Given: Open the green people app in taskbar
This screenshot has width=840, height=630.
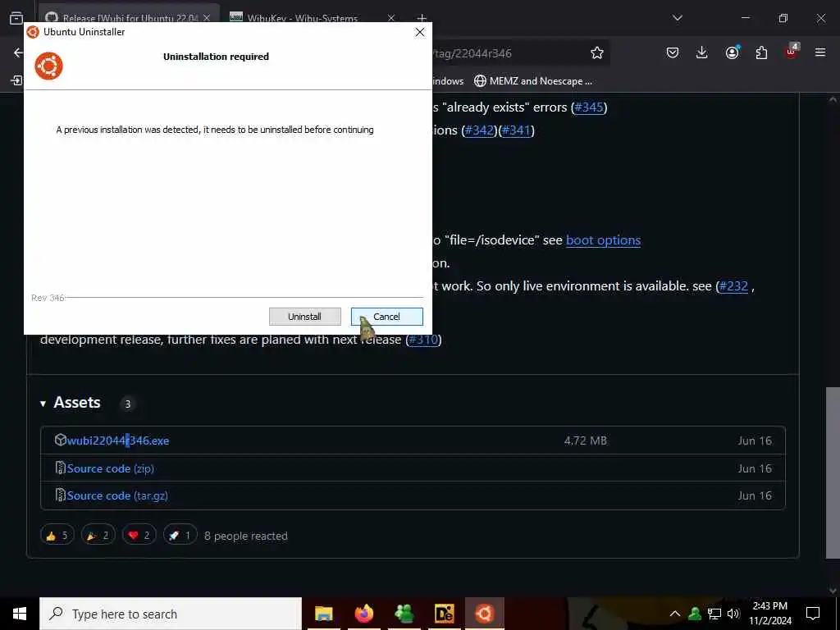Looking at the screenshot, I should point(404,614).
